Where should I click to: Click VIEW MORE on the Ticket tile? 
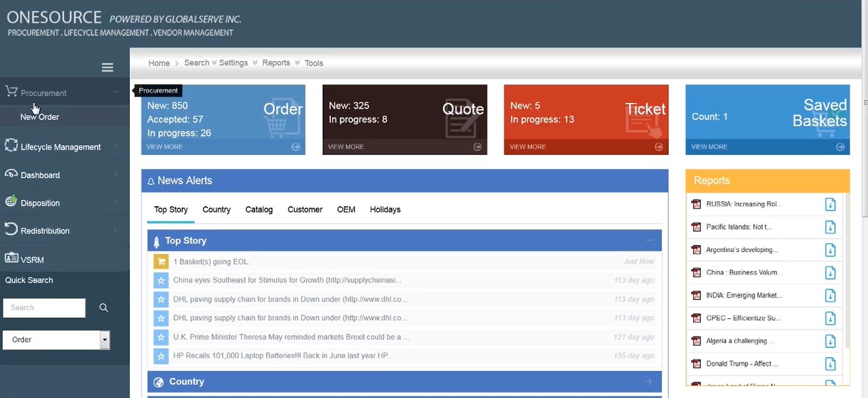tap(527, 147)
